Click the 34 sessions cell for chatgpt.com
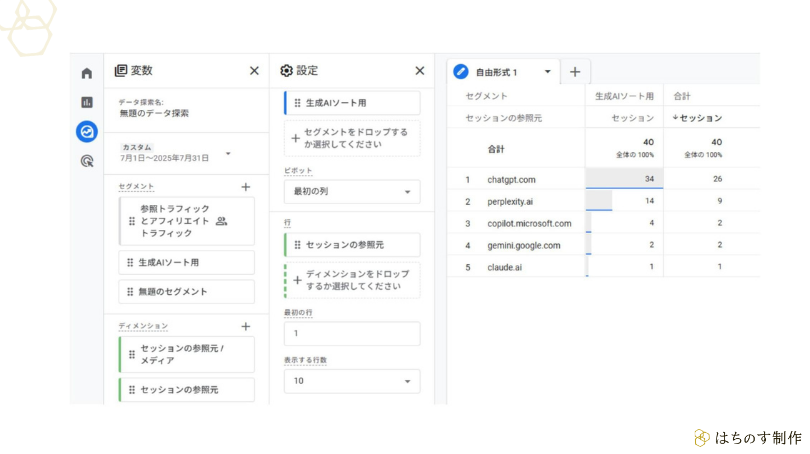 pyautogui.click(x=625, y=179)
